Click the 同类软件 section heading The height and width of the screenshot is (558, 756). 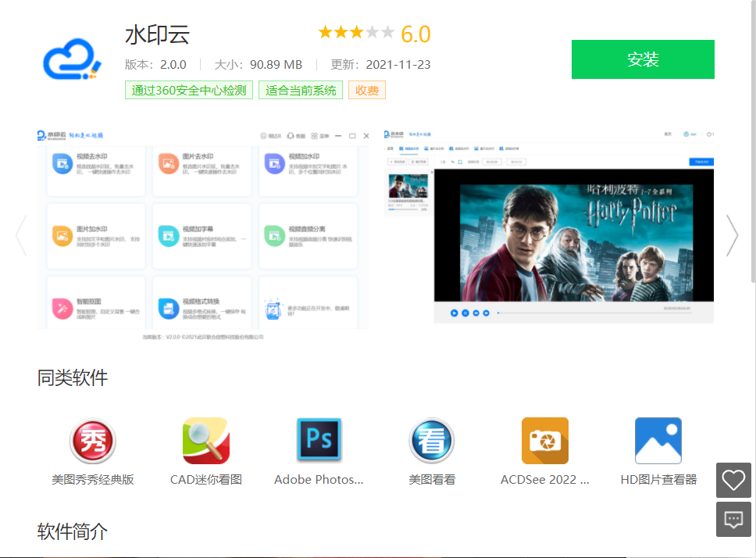tap(73, 377)
